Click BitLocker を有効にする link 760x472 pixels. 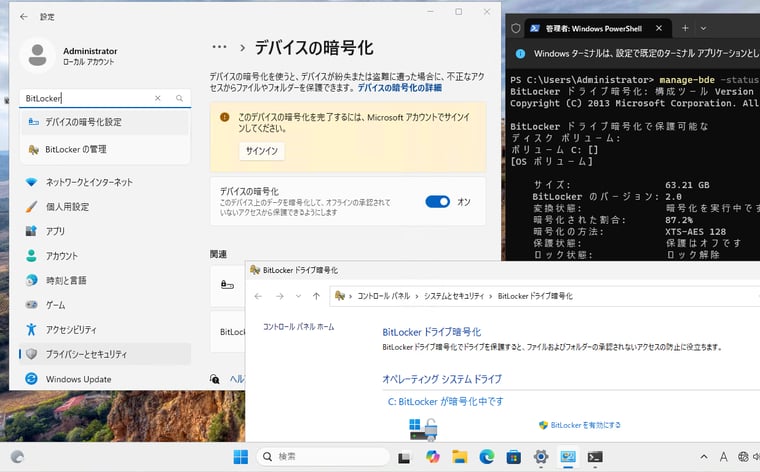[x=586, y=425]
